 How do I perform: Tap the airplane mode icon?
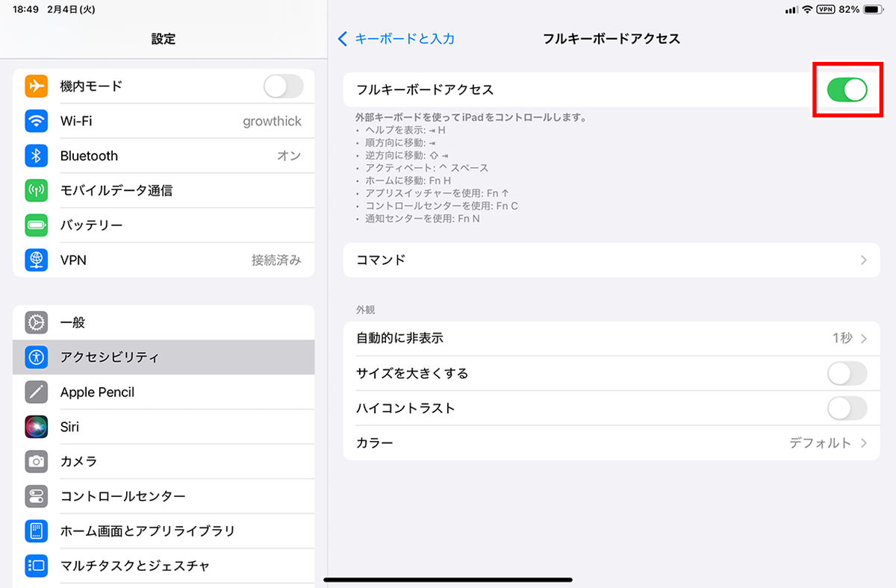[x=36, y=87]
